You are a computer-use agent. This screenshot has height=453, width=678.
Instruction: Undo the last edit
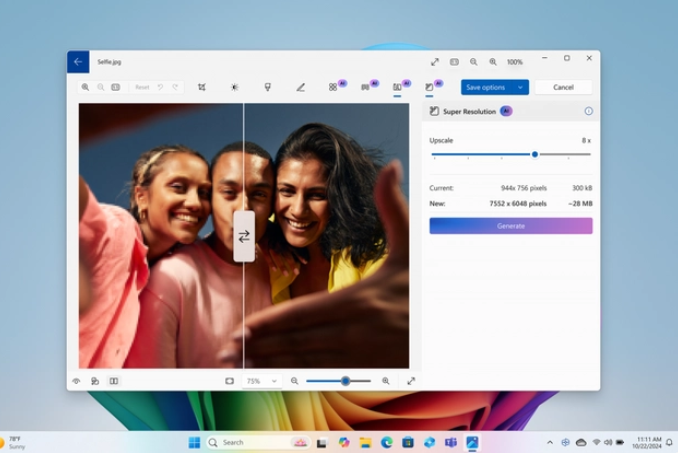click(160, 87)
